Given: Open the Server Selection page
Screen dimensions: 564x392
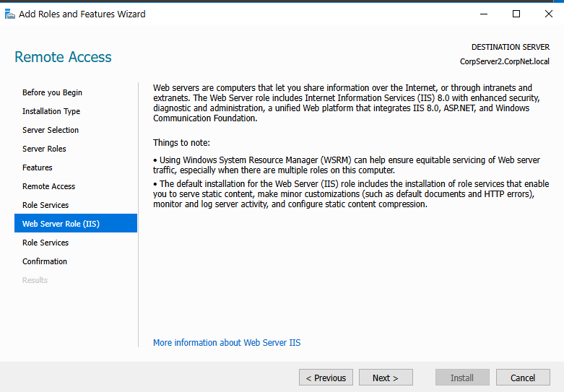Looking at the screenshot, I should coord(51,130).
